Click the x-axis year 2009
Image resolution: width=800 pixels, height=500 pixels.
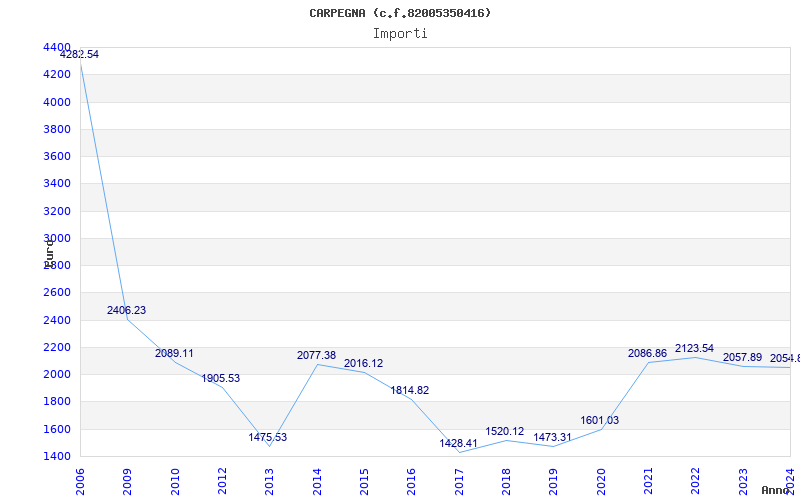127,482
